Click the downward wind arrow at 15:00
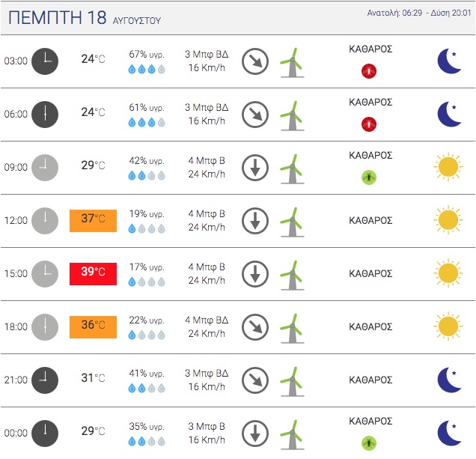476x459 pixels. (x=255, y=274)
